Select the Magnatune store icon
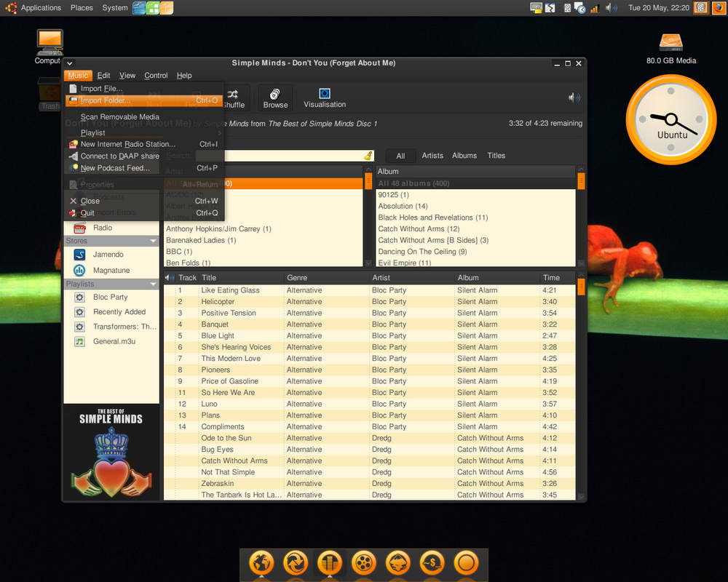728x582 pixels. [x=79, y=270]
